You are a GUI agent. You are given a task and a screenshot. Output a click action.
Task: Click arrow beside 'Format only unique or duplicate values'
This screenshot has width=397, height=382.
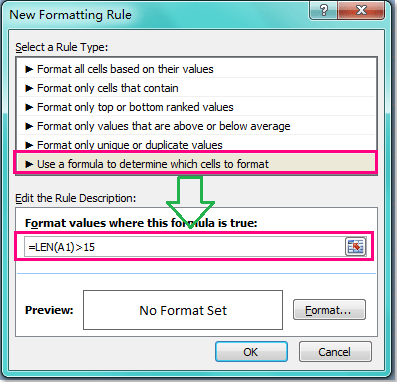pos(29,145)
